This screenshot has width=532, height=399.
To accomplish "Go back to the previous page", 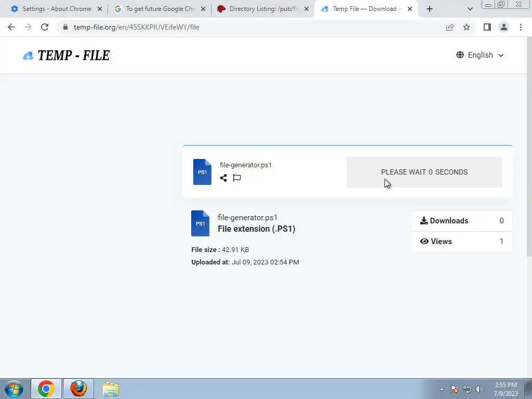I will (11, 27).
